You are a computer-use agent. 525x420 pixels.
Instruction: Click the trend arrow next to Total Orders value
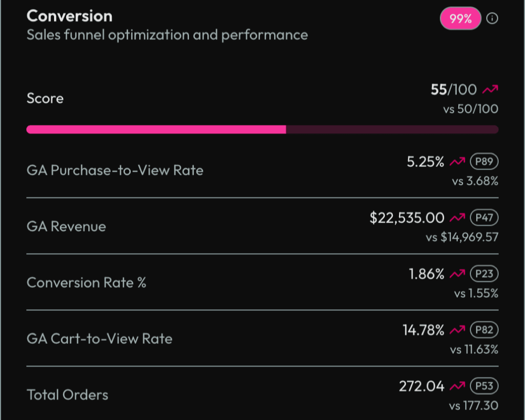pos(456,386)
